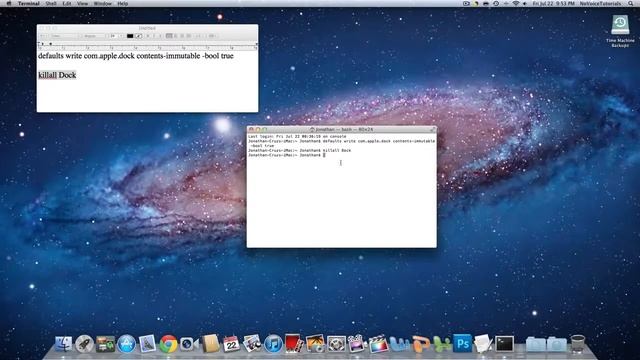Screen dimensions: 640x360
Task: Open the Apple menu
Action: pyautogui.click(x=9, y=3)
